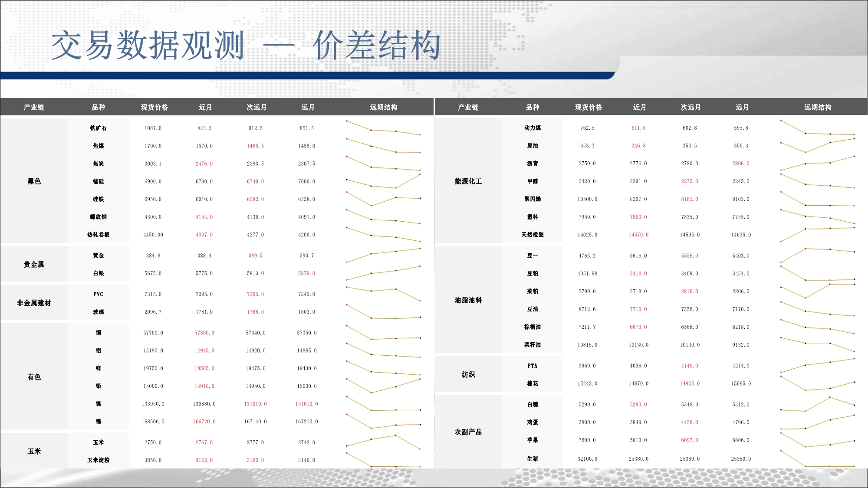868x488 pixels.
Task: Click the 能源化工 category label
Action: 468,181
